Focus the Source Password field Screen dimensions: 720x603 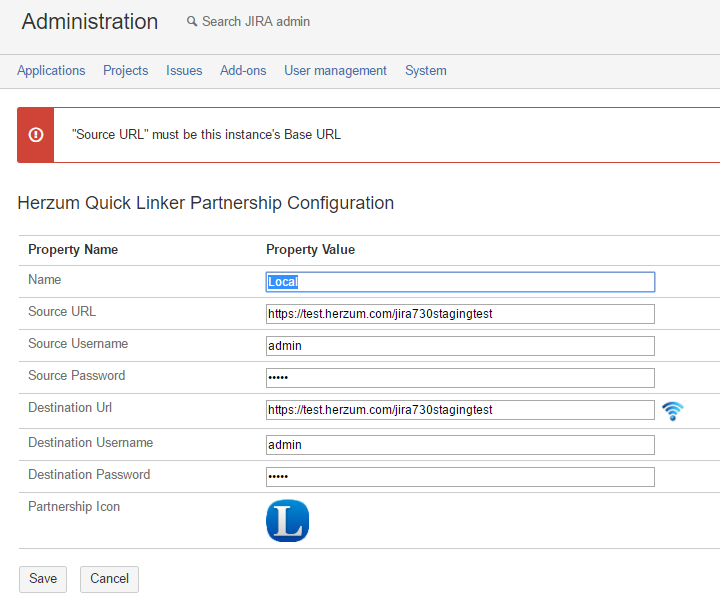[x=460, y=378]
